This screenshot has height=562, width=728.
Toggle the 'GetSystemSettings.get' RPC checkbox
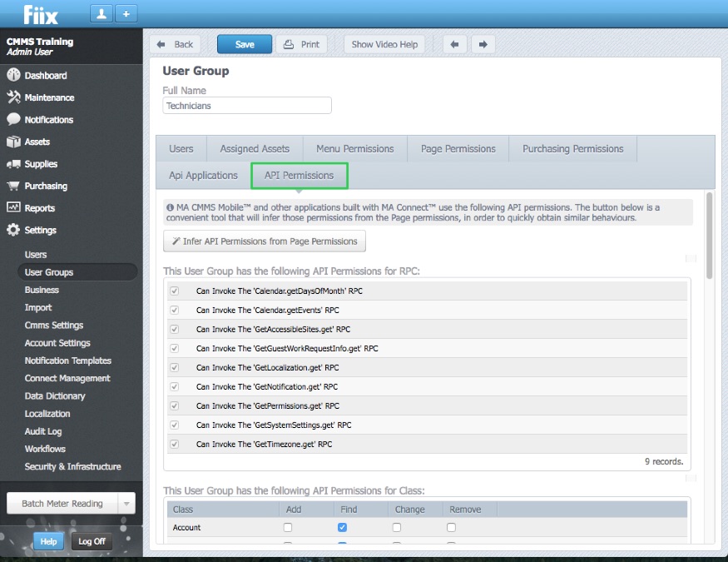click(175, 425)
